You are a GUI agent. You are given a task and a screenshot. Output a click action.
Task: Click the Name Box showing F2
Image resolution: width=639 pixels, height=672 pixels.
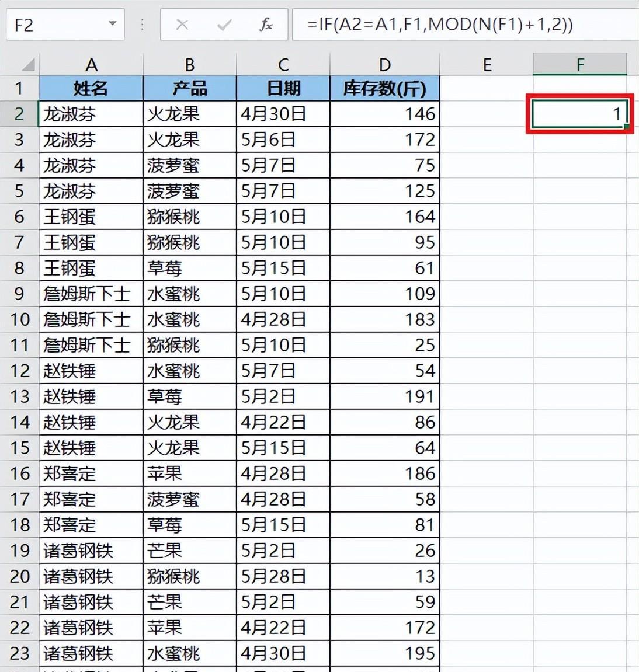coord(65,25)
